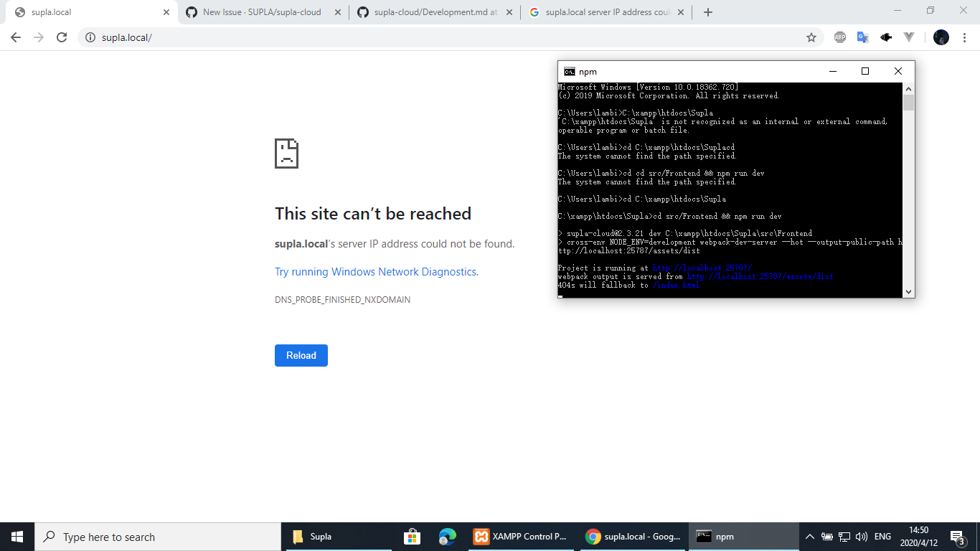This screenshot has width=980, height=551.
Task: Open a new tab with the plus button
Action: [x=708, y=12]
